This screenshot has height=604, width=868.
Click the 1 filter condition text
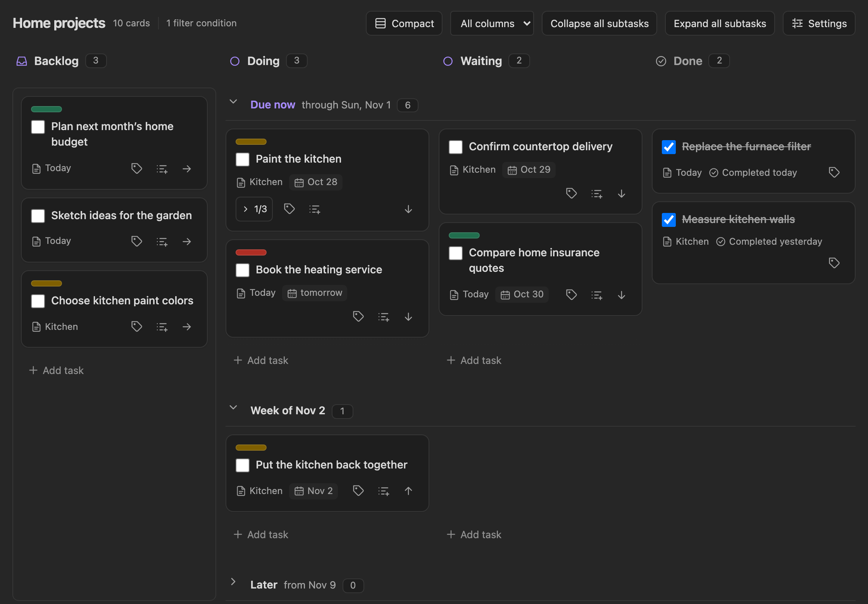[x=201, y=23]
